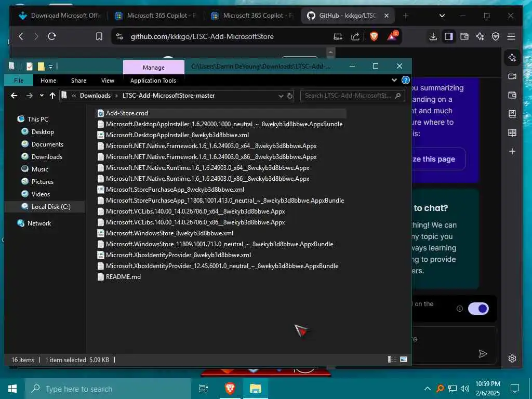Open site settings icon in address bar
Image resolution: width=532 pixels, height=399 pixels.
point(119,36)
